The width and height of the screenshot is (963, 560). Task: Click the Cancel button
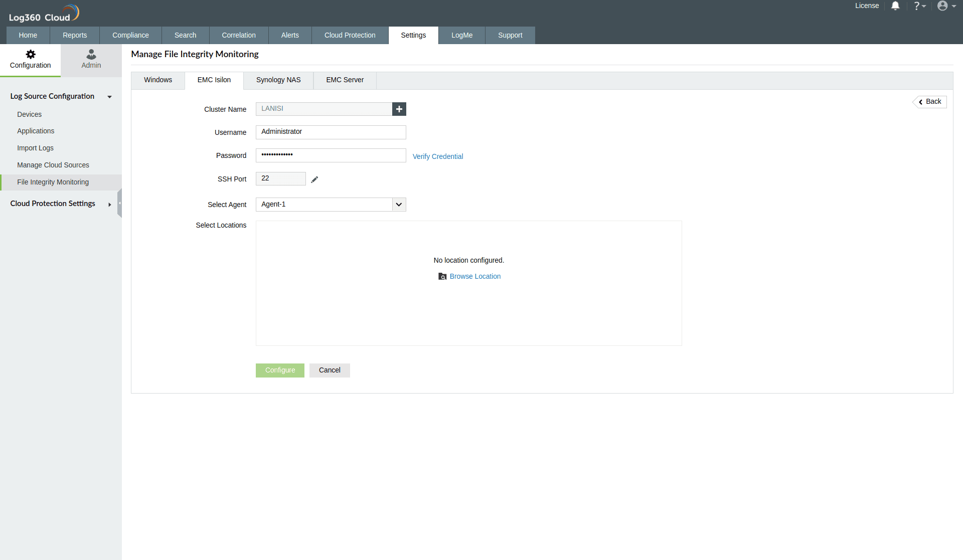330,370
